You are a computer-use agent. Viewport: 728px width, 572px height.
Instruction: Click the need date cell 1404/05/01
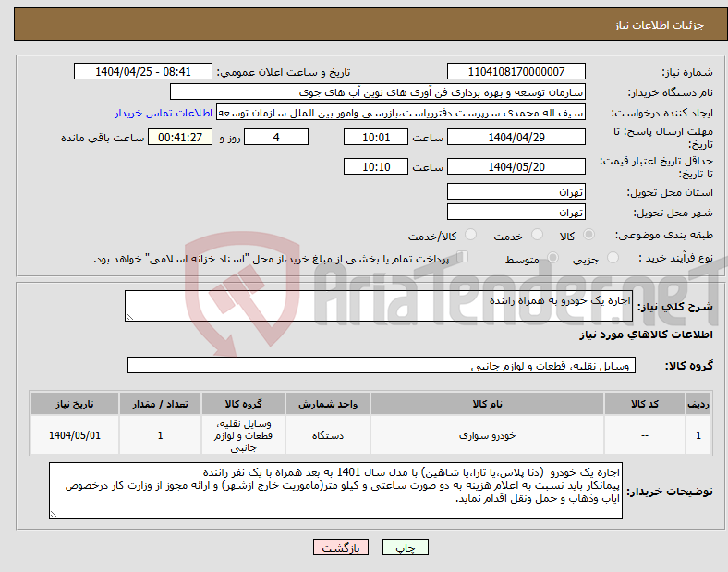point(75,435)
